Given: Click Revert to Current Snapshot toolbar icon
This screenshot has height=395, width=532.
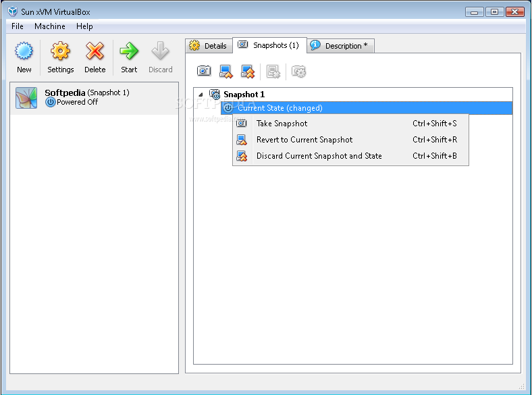Looking at the screenshot, I should click(x=226, y=72).
